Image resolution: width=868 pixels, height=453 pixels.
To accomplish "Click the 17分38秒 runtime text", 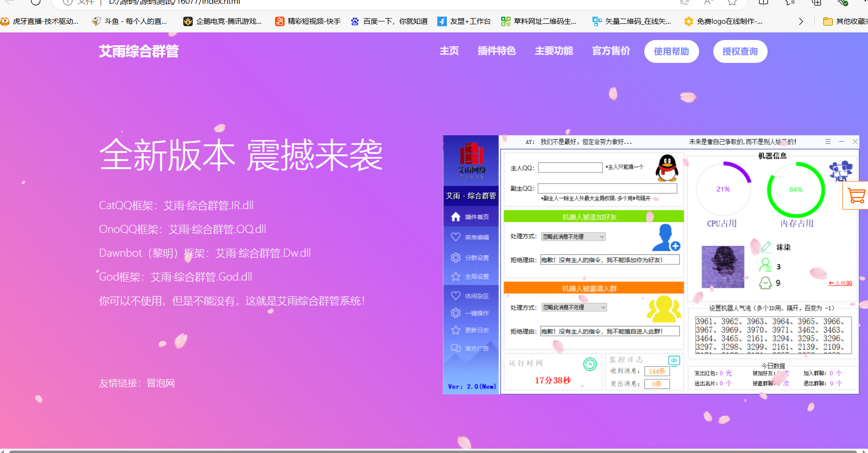I will coord(552,380).
